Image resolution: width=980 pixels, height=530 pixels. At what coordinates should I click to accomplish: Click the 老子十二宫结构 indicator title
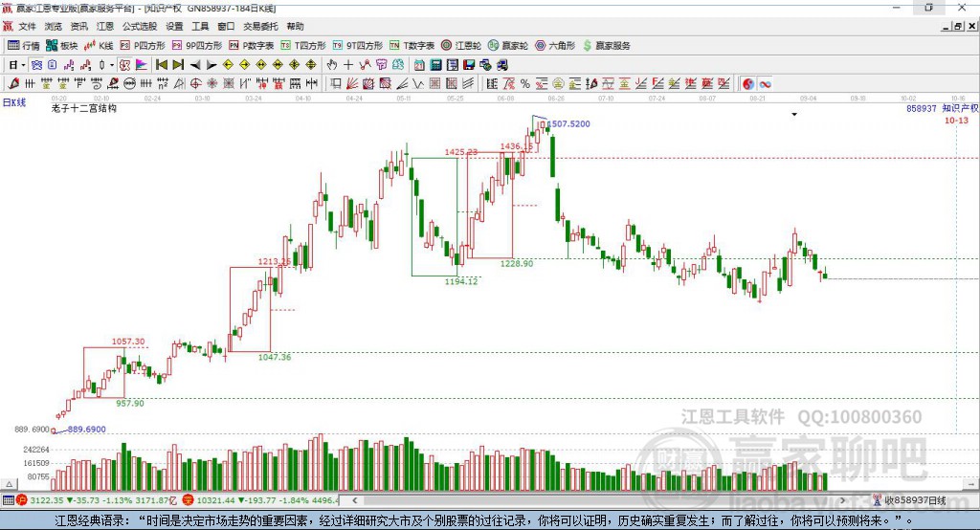[x=84, y=108]
